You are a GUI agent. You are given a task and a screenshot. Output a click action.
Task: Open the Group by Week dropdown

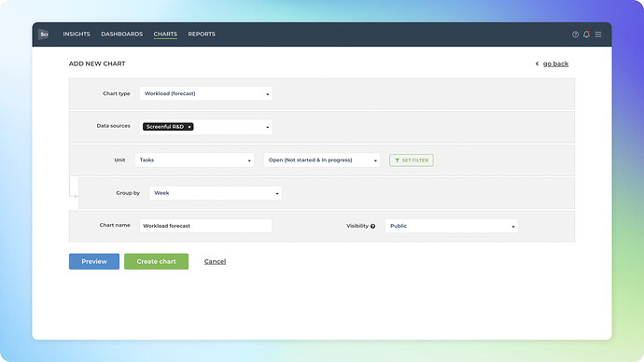[216, 193]
